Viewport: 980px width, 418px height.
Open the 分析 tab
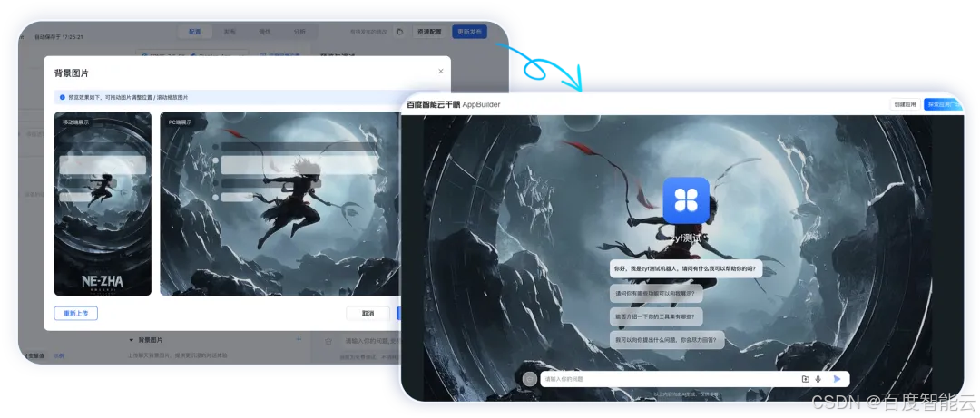pyautogui.click(x=299, y=32)
